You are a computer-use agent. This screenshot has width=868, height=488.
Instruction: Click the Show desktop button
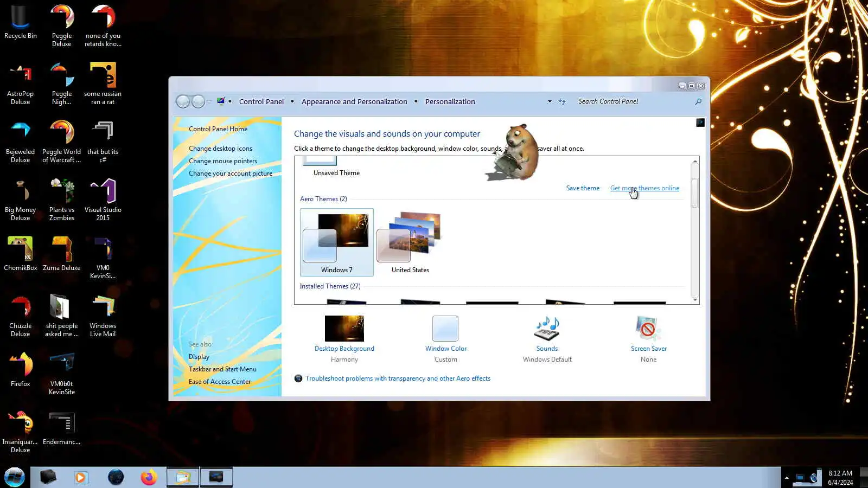(x=864, y=478)
